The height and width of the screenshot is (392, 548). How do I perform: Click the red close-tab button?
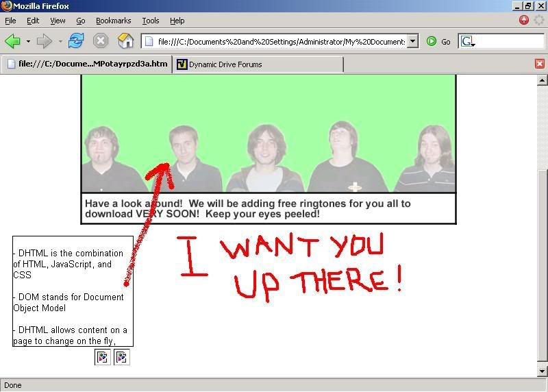click(x=539, y=64)
